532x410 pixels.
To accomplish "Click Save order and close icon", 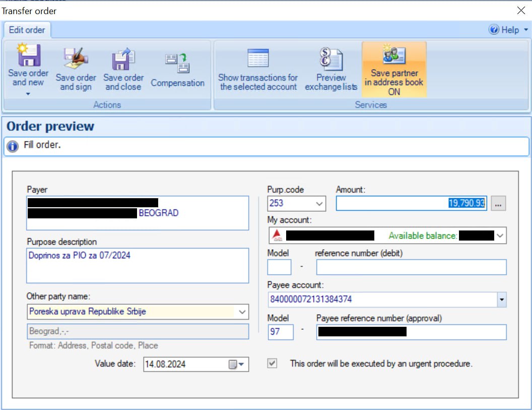I will click(x=123, y=60).
